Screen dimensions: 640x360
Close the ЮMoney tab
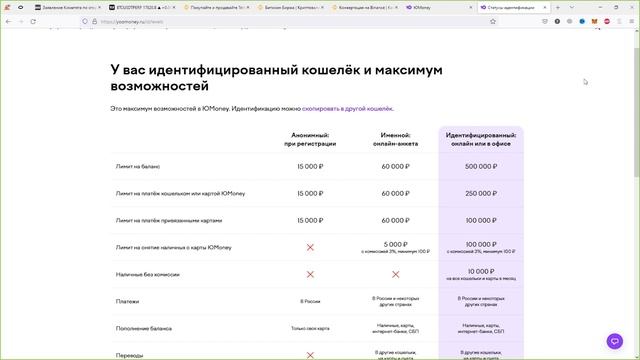coord(470,7)
